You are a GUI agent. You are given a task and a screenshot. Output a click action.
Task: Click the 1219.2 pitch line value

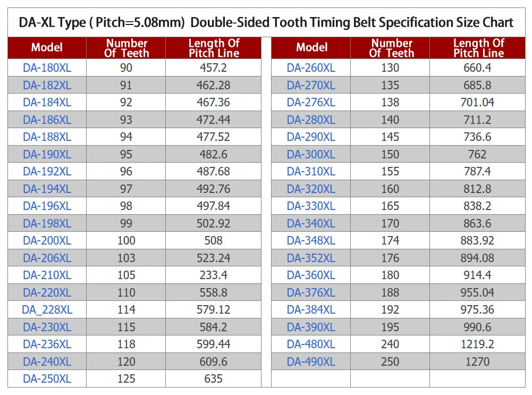point(477,344)
